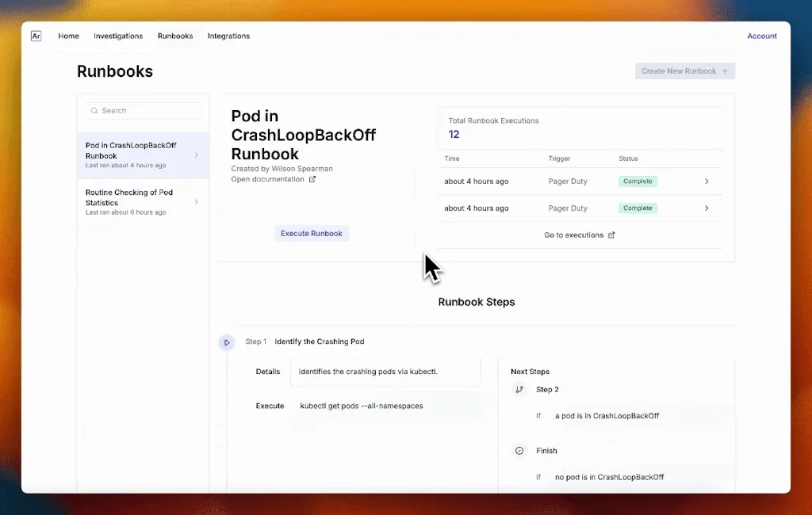Click the Finish checkmark circle icon
The height and width of the screenshot is (515, 812).
click(519, 450)
